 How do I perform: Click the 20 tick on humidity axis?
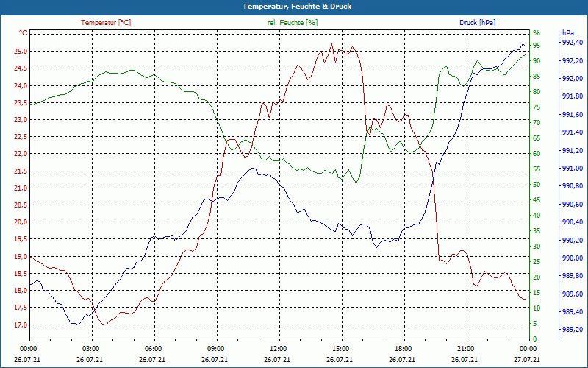(x=537, y=277)
